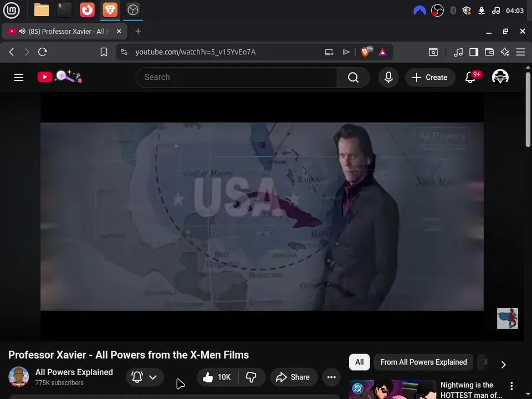Open the Bluetooth tray icon
This screenshot has height=399, width=532.
(453, 11)
